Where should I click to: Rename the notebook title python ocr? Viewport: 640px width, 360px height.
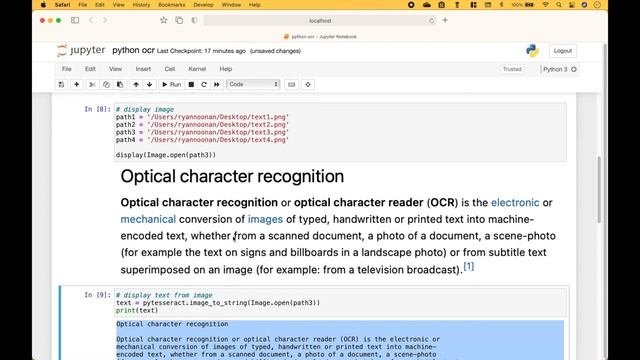(133, 51)
